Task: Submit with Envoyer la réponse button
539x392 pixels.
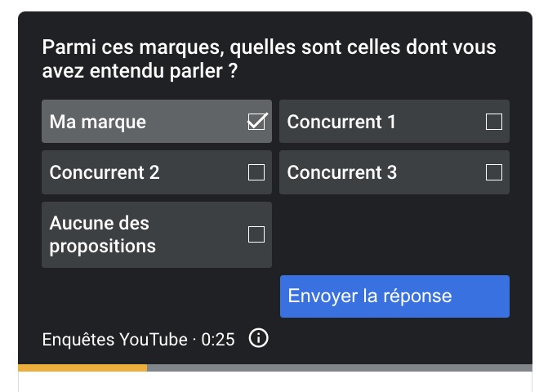Action: [x=394, y=296]
